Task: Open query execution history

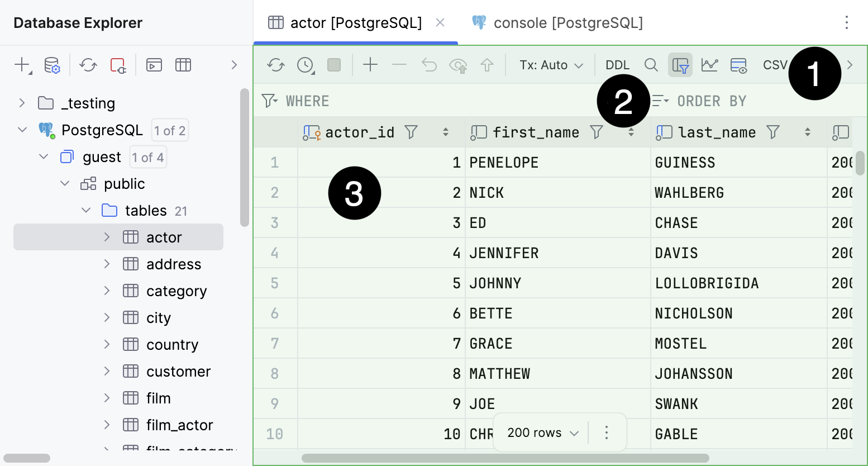Action: coord(305,65)
